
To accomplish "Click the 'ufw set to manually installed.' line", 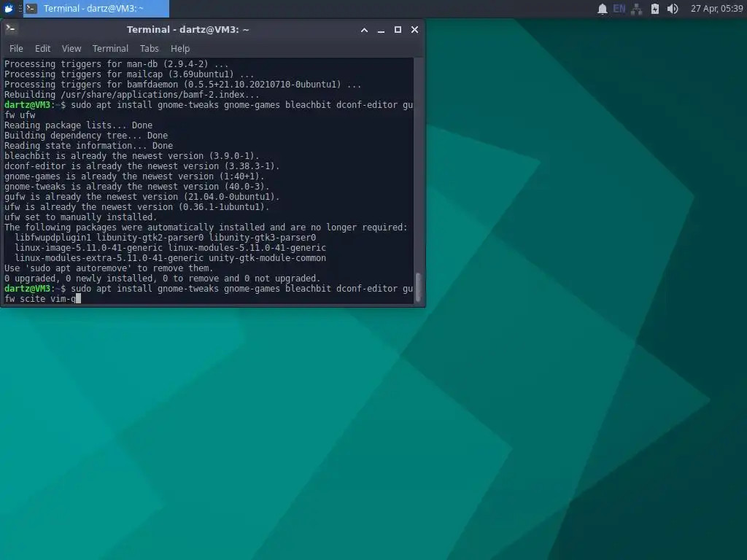I will (81, 217).
